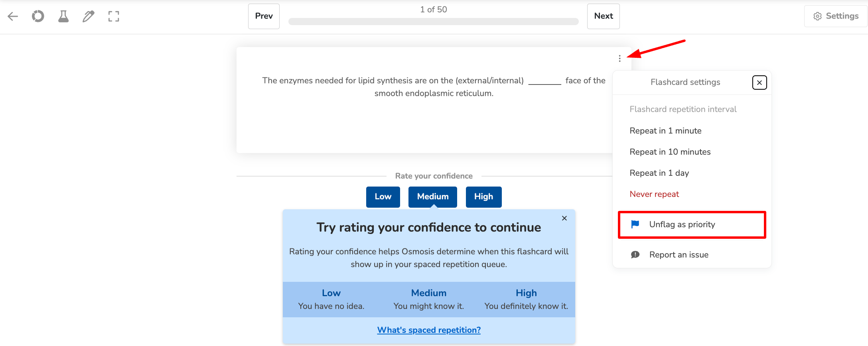Select the pencil edit icon
This screenshot has width=868, height=346.
point(88,16)
